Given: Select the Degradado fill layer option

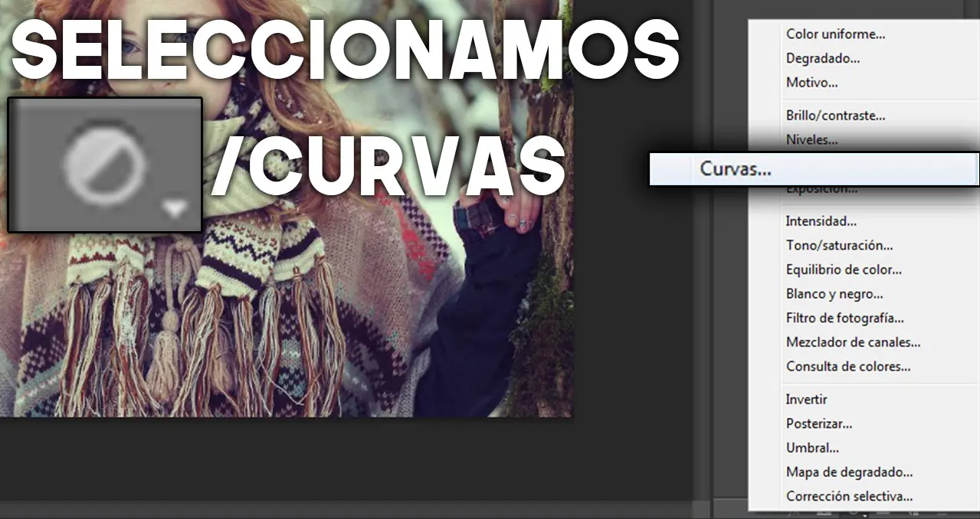Looking at the screenshot, I should 823,58.
